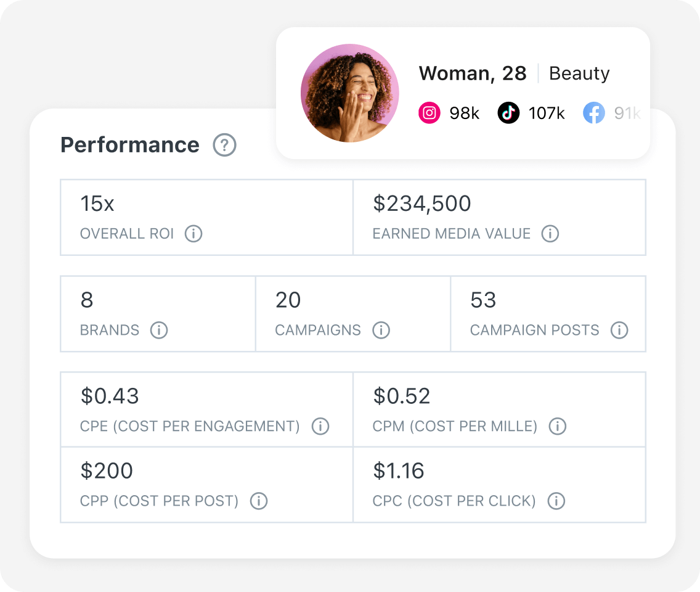The height and width of the screenshot is (592, 700).
Task: Click the Woman, 28 profile name
Action: [473, 73]
